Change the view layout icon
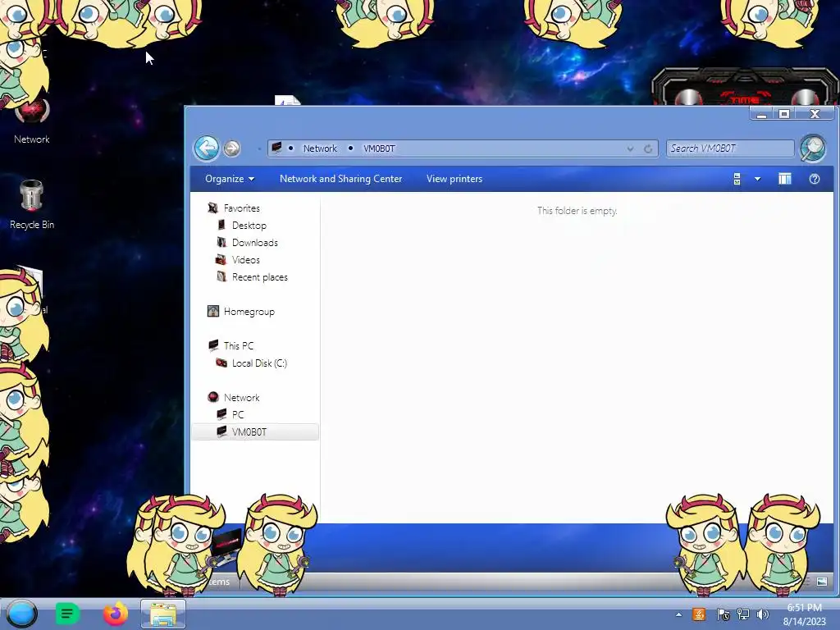This screenshot has height=630, width=840. [737, 179]
